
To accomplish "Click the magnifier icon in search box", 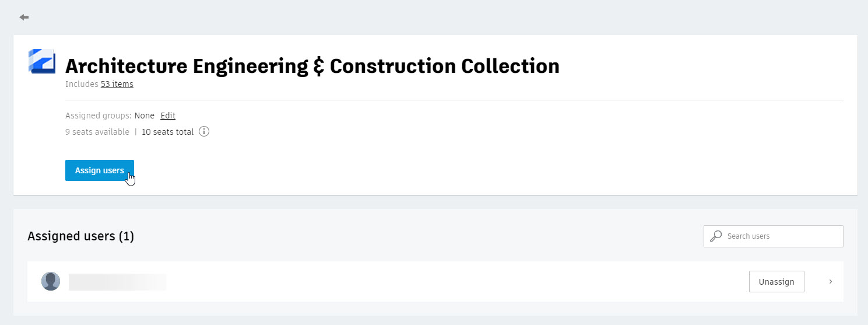I will point(716,236).
